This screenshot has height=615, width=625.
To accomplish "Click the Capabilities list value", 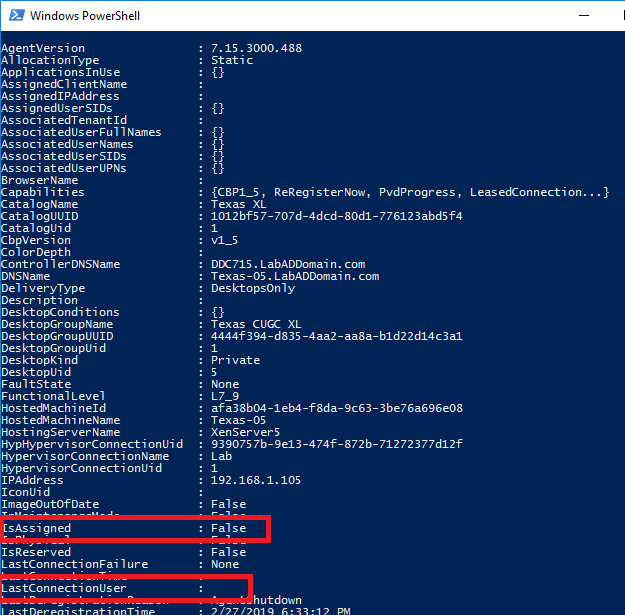I will 410,192.
